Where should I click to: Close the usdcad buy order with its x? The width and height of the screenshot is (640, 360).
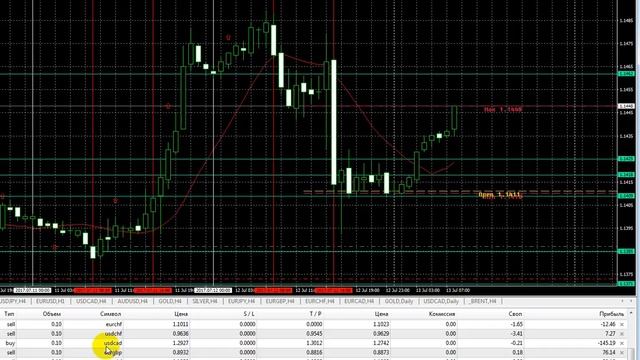622,343
